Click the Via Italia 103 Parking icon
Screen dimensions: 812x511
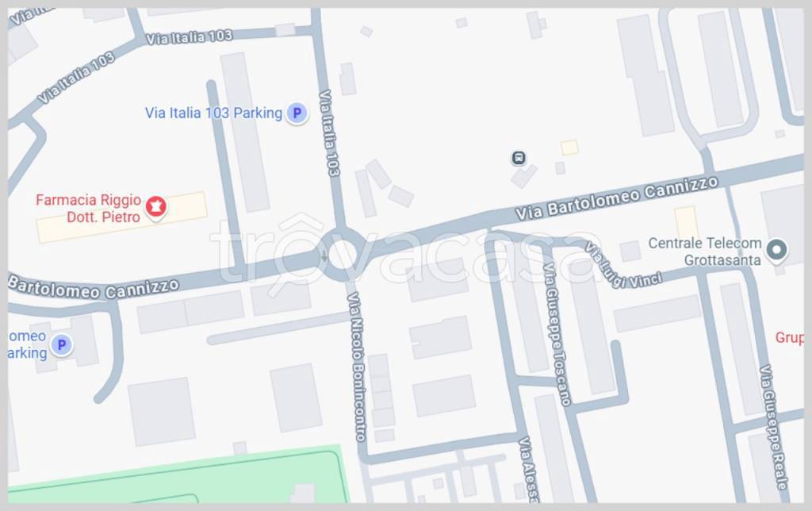click(x=297, y=113)
